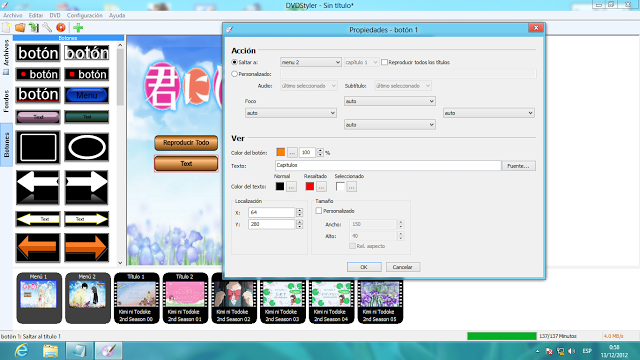Open the 'menu 2' jump target dropdown

tap(311, 62)
